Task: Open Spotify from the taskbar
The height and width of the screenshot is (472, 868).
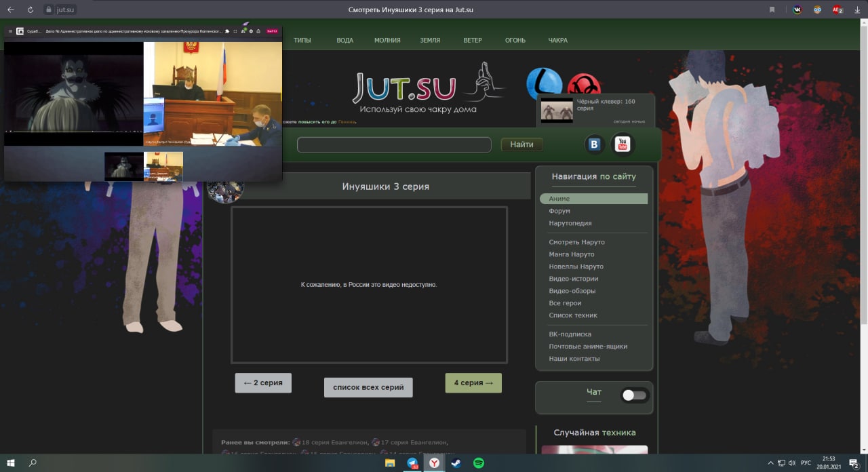Action: click(x=478, y=463)
